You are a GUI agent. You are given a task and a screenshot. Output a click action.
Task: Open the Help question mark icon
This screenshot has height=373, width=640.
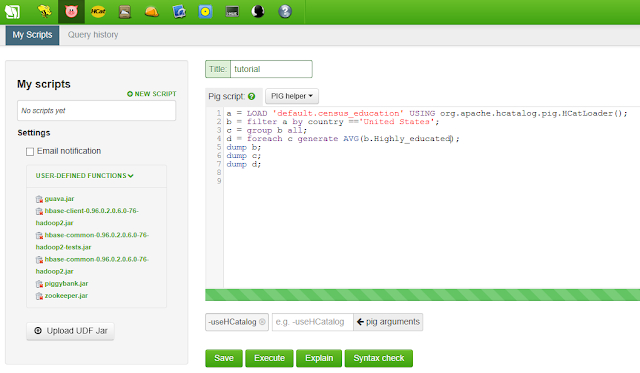point(285,11)
